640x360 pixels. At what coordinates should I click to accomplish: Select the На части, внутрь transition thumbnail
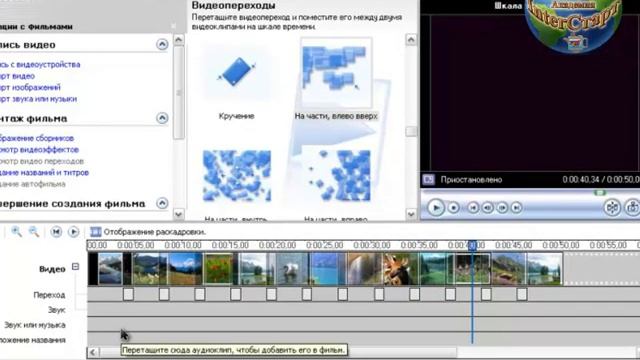point(237,176)
